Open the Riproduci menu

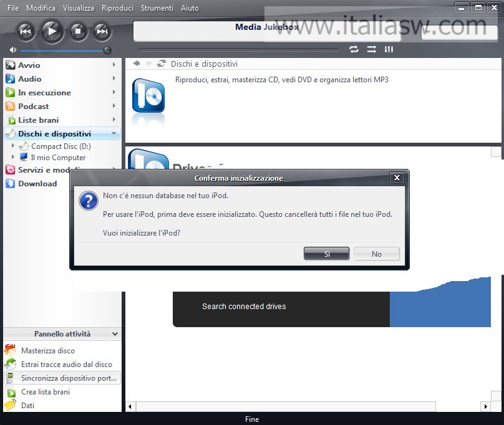117,8
